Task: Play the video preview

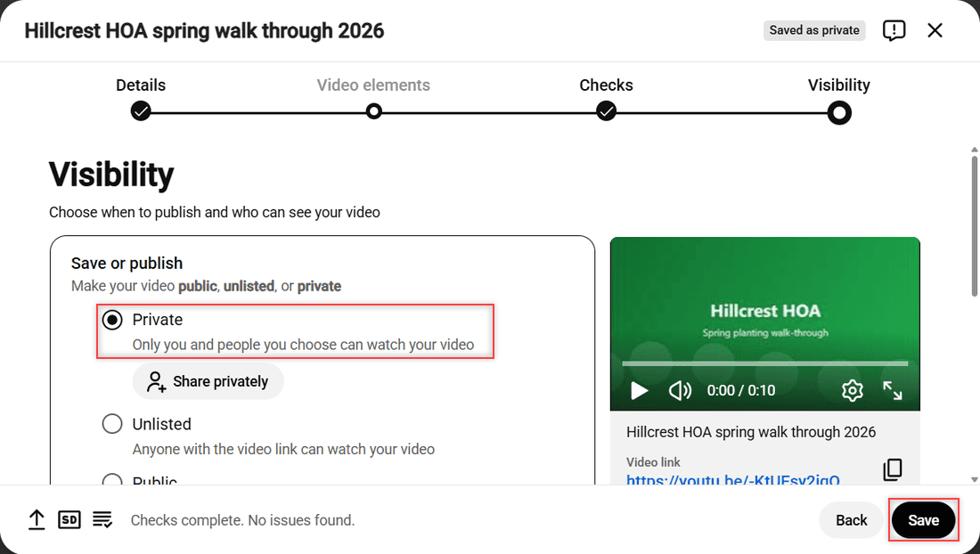Action: tap(639, 391)
